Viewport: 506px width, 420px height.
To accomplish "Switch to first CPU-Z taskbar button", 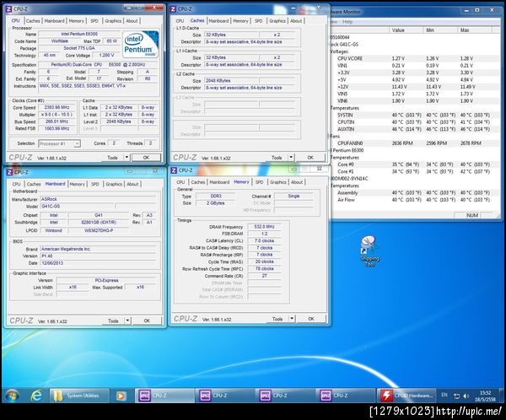I will tap(164, 396).
